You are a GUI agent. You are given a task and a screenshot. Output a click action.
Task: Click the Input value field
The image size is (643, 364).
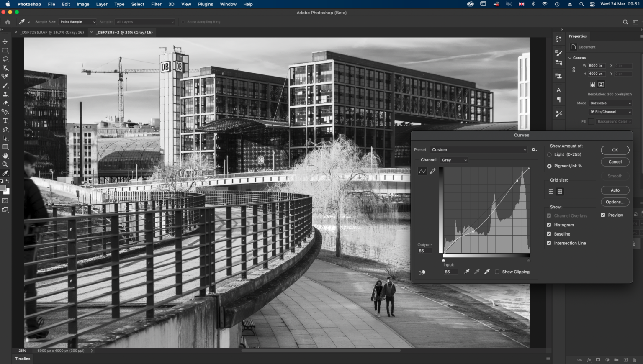point(450,272)
